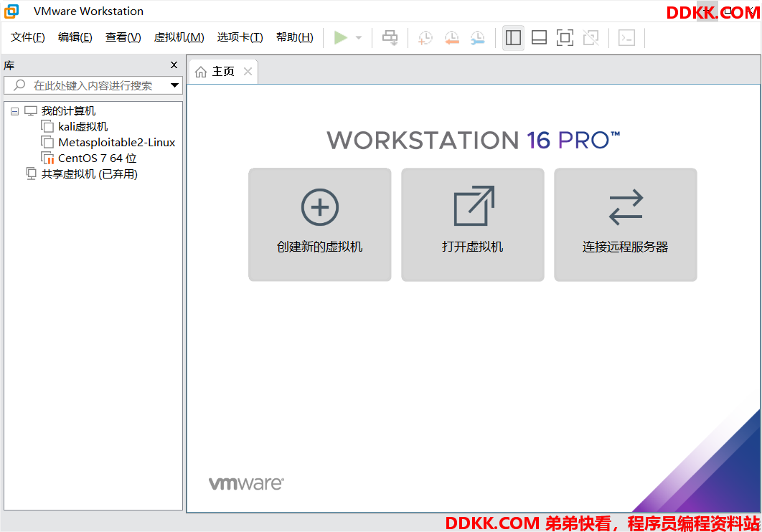Click the 创建新的虚拟机 button
This screenshot has width=762, height=532.
[320, 224]
